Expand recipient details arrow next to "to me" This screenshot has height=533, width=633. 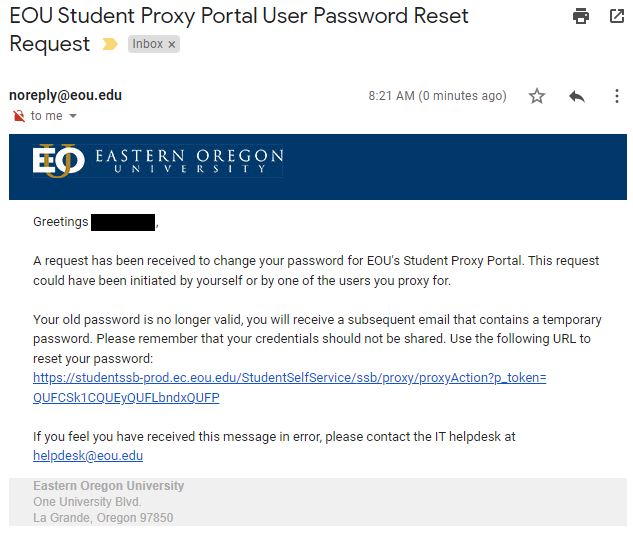click(72, 116)
